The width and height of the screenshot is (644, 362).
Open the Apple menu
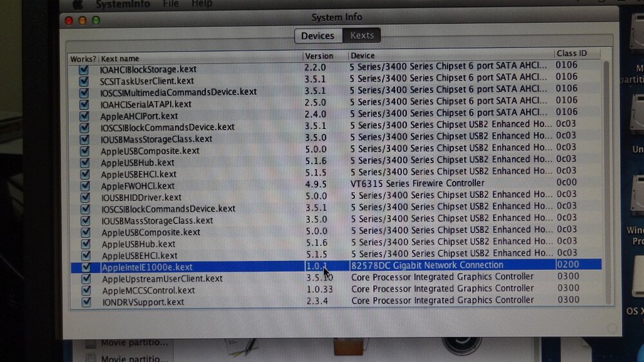point(77,4)
